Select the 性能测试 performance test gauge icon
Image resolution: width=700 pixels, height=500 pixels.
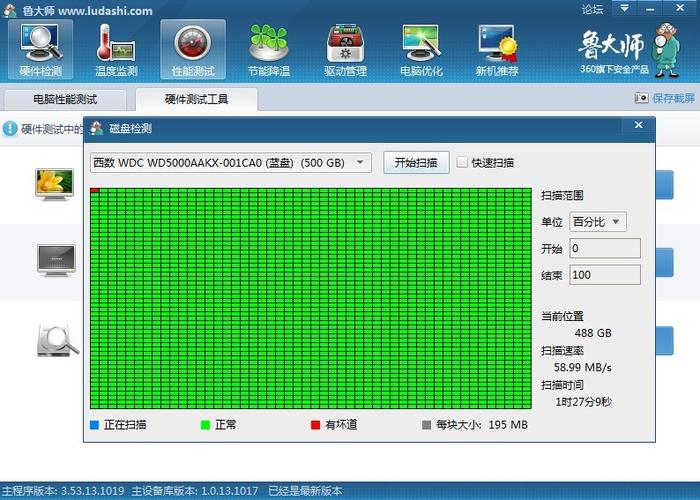tap(193, 50)
